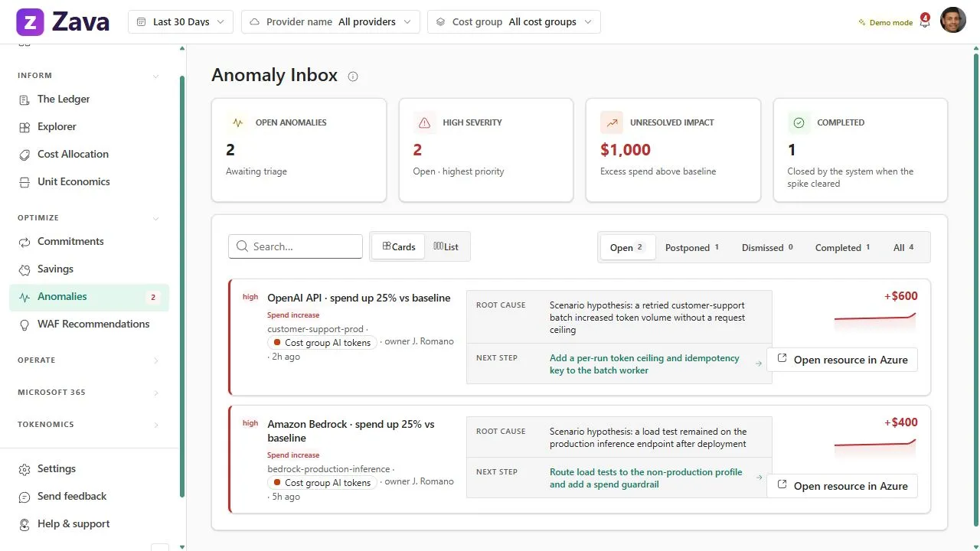Viewport: 980px width, 551px height.
Task: Select the Postponed tab
Action: pyautogui.click(x=692, y=247)
